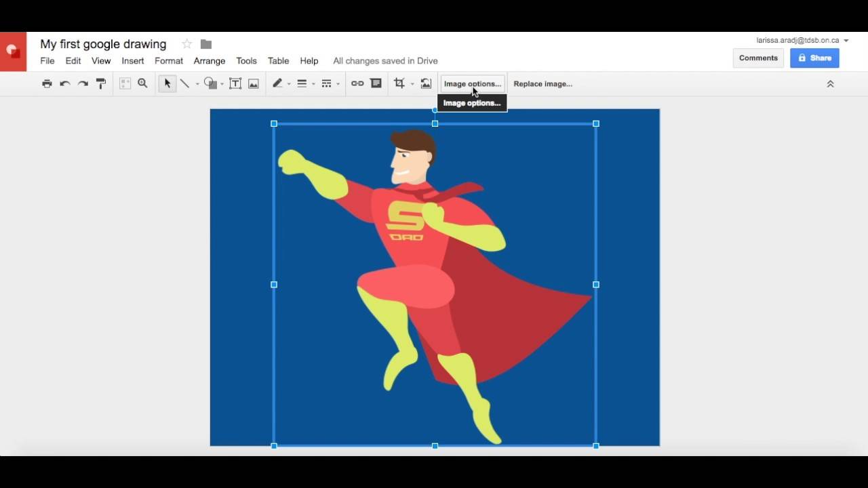Screen dimensions: 868x488
Task: Collapse the menus with double chevron
Action: tap(830, 84)
